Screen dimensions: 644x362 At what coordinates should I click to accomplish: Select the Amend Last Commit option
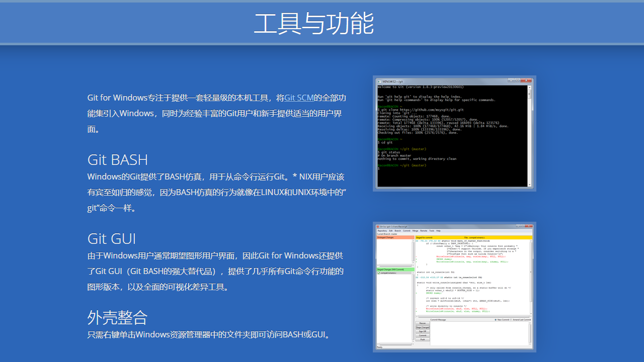tap(511, 320)
